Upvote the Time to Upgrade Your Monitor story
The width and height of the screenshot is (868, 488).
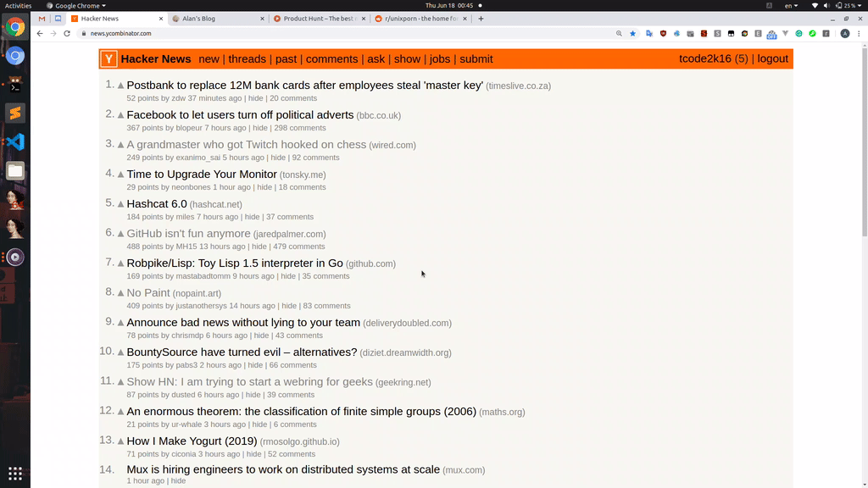[x=120, y=175]
